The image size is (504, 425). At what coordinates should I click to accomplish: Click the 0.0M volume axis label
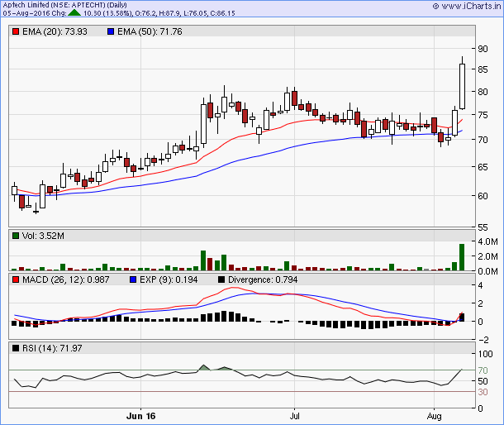[487, 271]
